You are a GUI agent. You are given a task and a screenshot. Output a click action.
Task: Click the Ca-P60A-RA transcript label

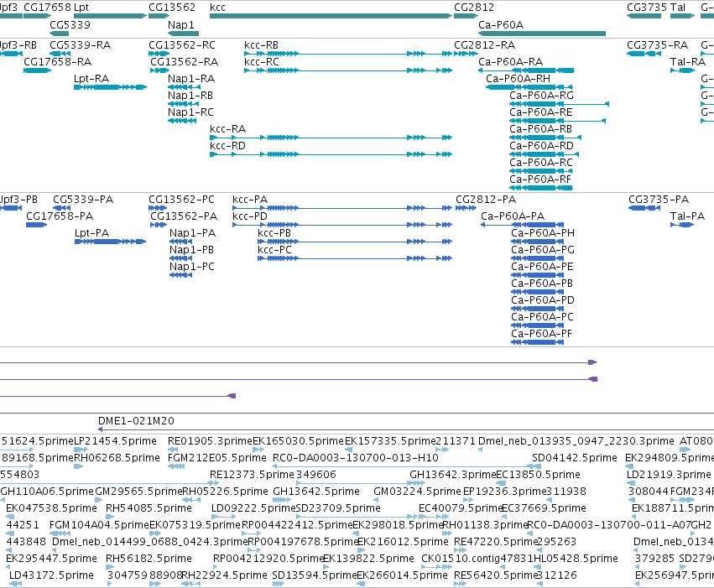(510, 61)
